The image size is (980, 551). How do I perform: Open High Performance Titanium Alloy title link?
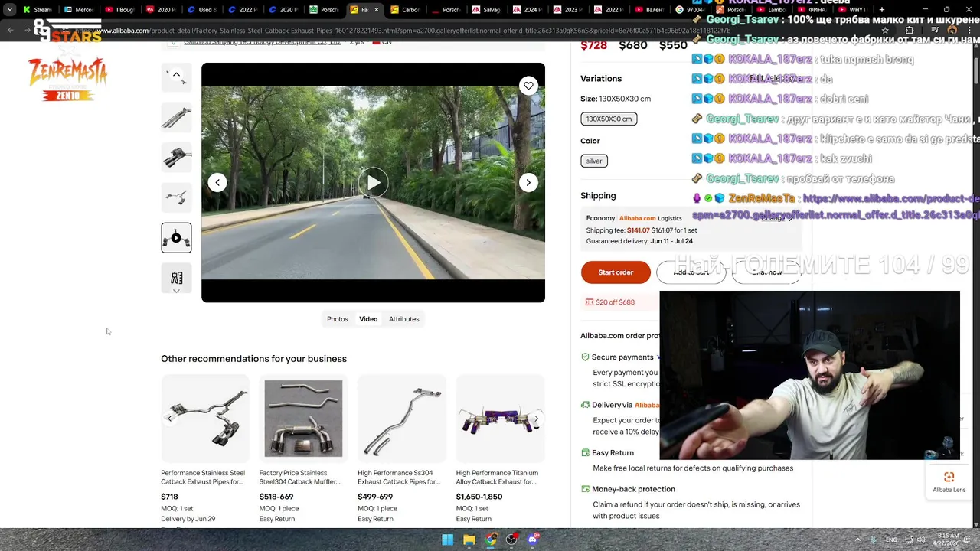497,478
